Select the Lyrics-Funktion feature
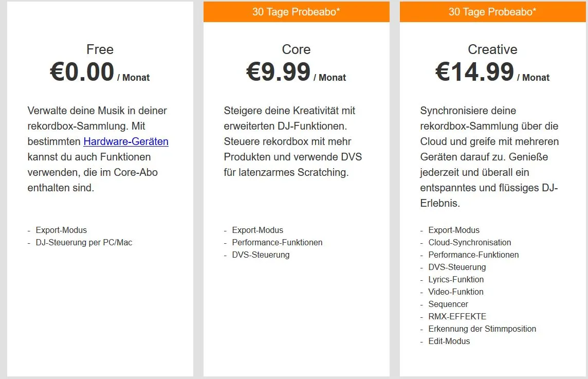 456,279
